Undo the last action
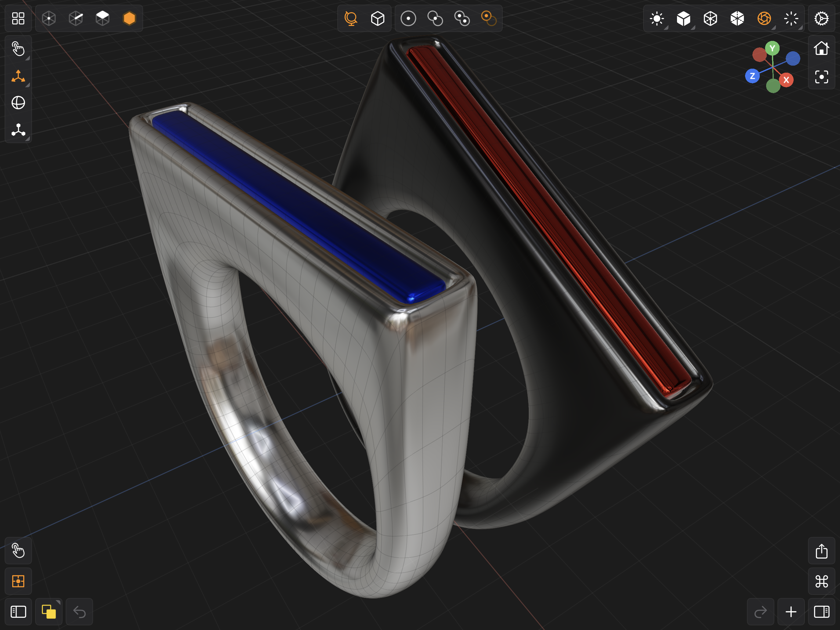 click(x=79, y=612)
